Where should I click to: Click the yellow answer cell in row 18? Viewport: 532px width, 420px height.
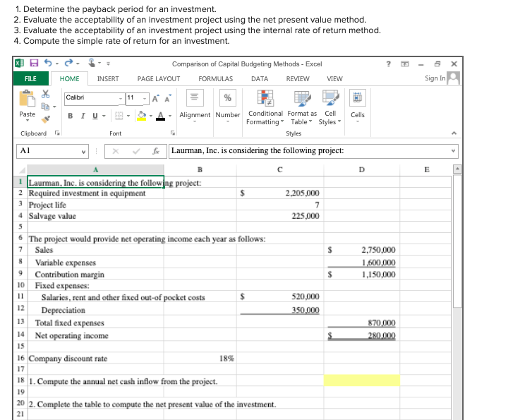pos(362,380)
